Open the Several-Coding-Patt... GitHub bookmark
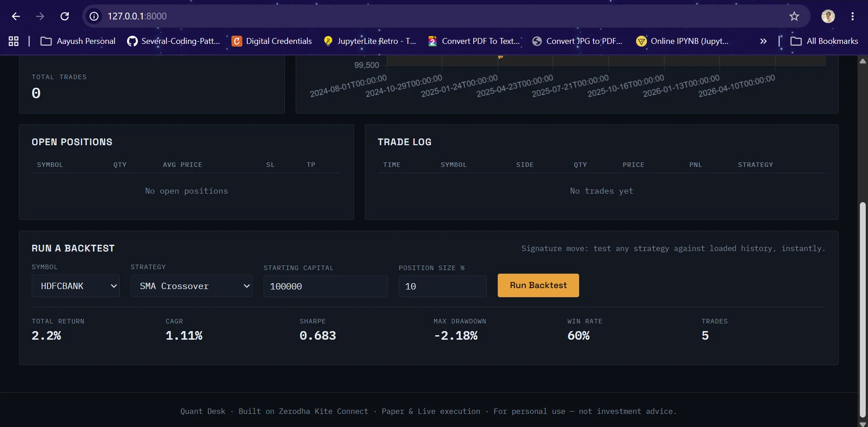This screenshot has width=868, height=427. tap(174, 41)
